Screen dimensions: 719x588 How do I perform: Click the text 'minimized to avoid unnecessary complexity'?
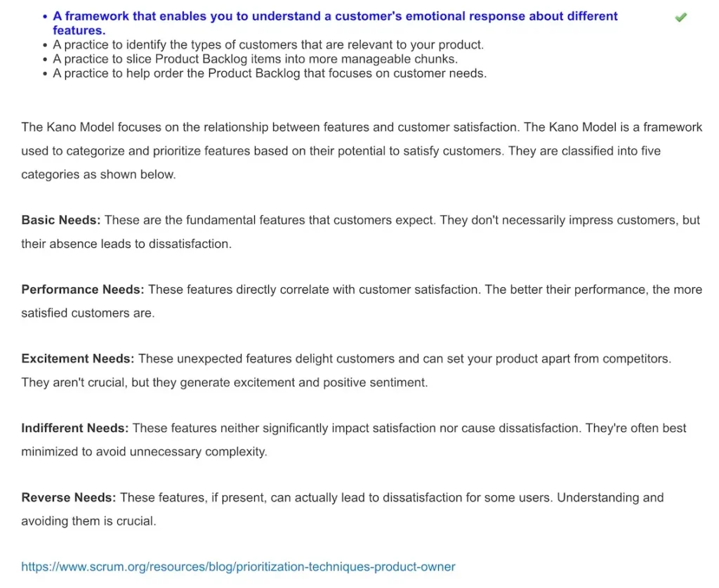(144, 452)
